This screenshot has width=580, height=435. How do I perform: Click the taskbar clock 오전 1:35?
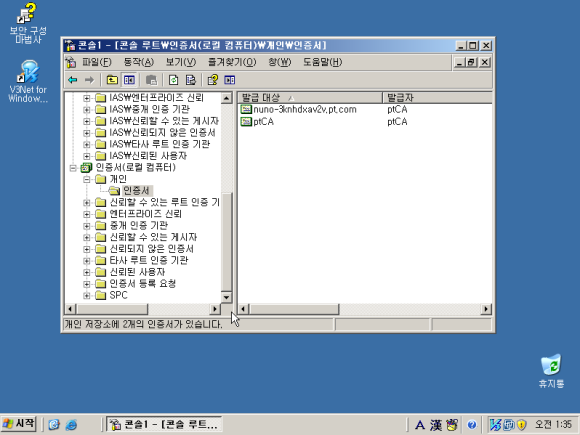pos(553,424)
